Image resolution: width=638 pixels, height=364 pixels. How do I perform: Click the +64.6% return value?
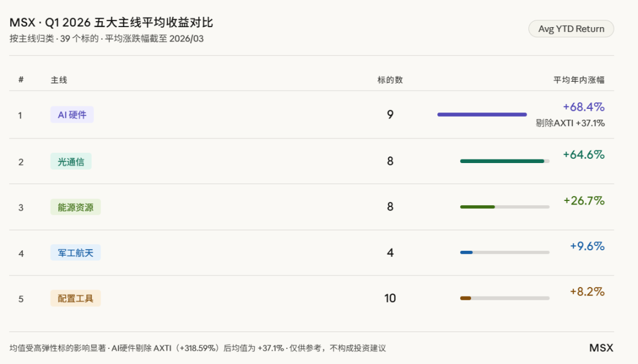click(583, 155)
